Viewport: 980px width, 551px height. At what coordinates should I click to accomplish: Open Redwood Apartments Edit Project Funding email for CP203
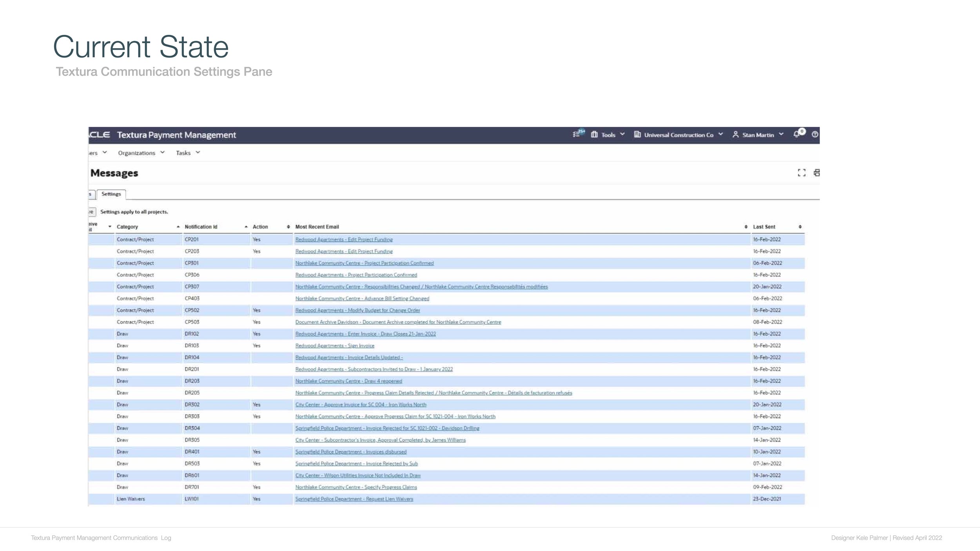tap(344, 251)
